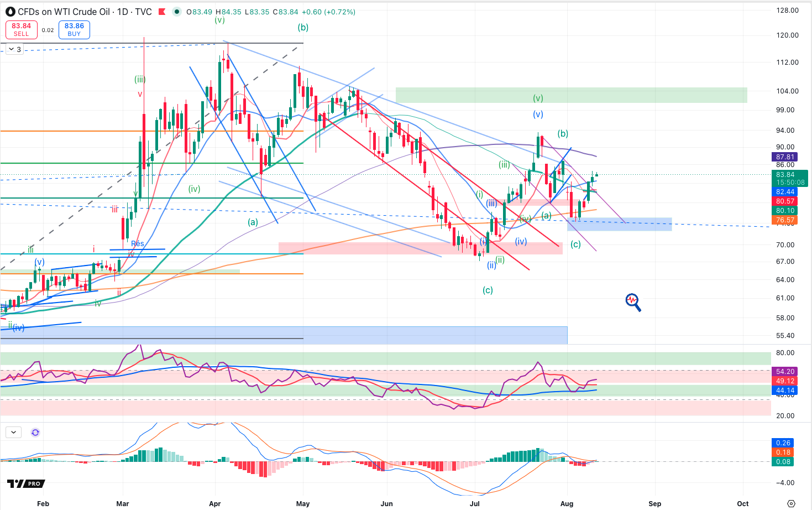The height and width of the screenshot is (510, 812).
Task: Click the green market status dot
Action: [176, 12]
